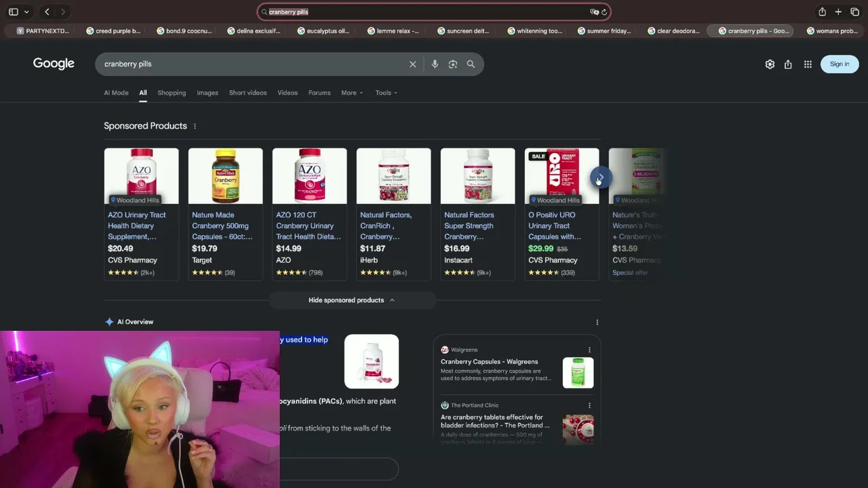Open The Portland Clinic three-dot menu
Viewport: 868px width, 488px height.
(589, 406)
